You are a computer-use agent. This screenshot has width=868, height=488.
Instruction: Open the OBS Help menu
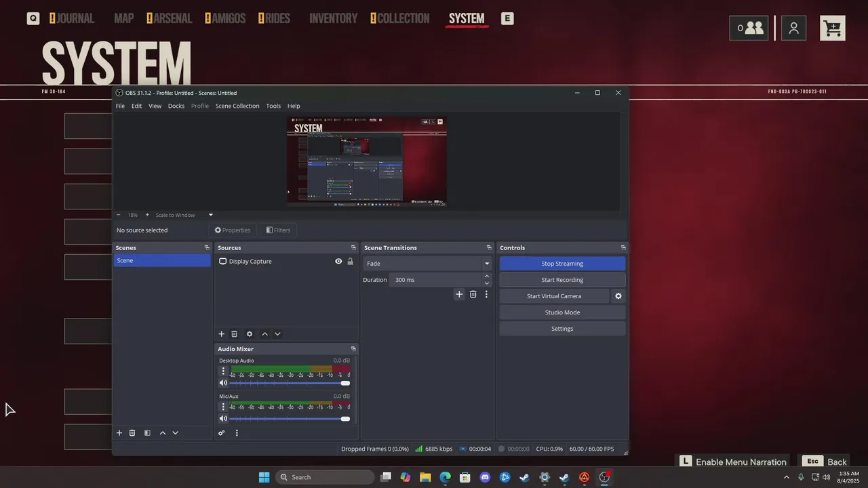294,106
